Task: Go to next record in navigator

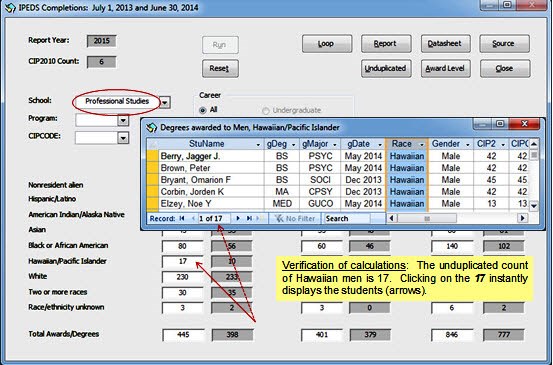Action: coord(238,218)
